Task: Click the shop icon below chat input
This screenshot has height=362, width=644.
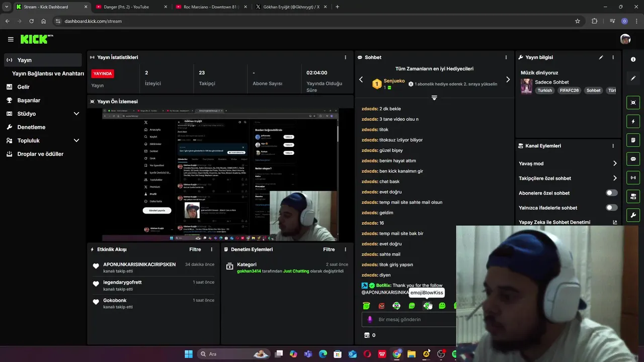Action: pyautogui.click(x=366, y=335)
